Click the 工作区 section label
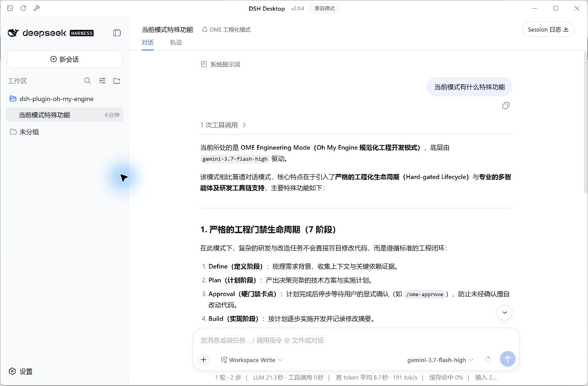The height and width of the screenshot is (386, 588). click(17, 81)
